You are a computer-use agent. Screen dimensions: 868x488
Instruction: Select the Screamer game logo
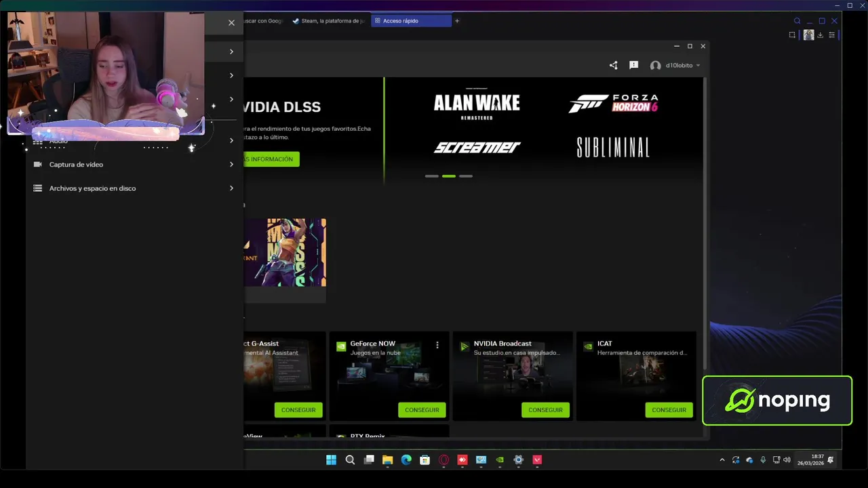477,147
